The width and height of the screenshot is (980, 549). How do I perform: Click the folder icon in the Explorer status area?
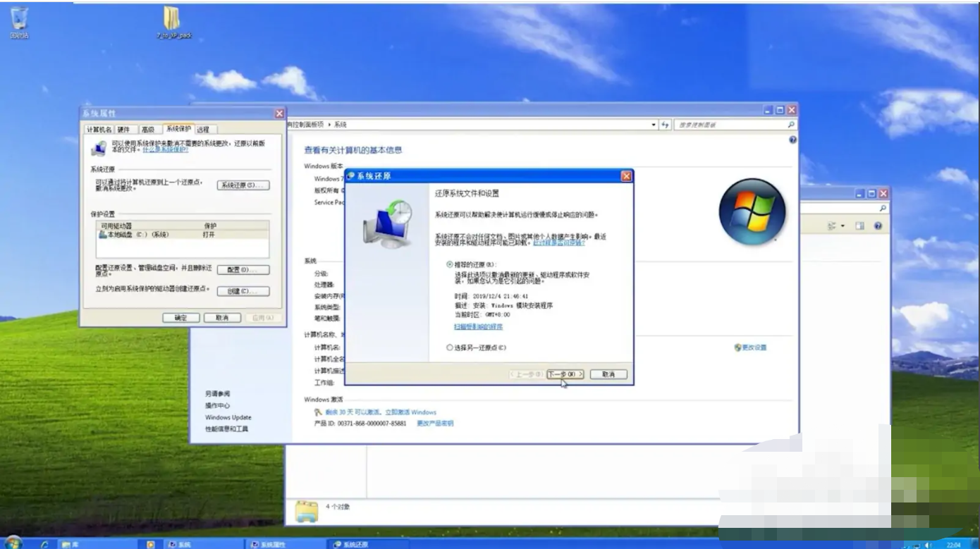pos(307,511)
